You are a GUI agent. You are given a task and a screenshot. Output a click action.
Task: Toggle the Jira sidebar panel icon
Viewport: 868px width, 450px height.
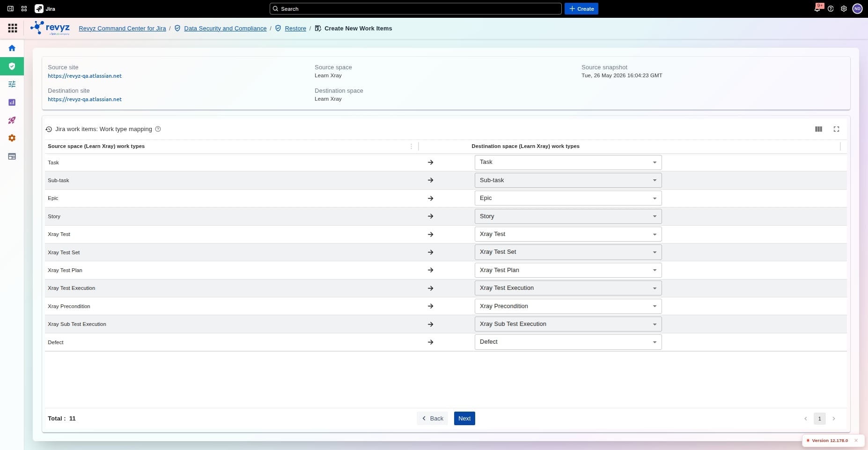tap(10, 9)
